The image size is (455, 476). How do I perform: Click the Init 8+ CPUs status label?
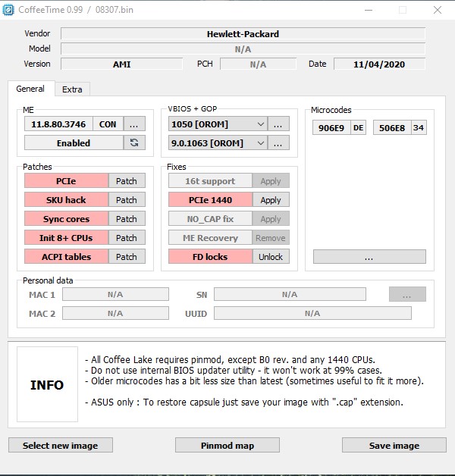[66, 238]
